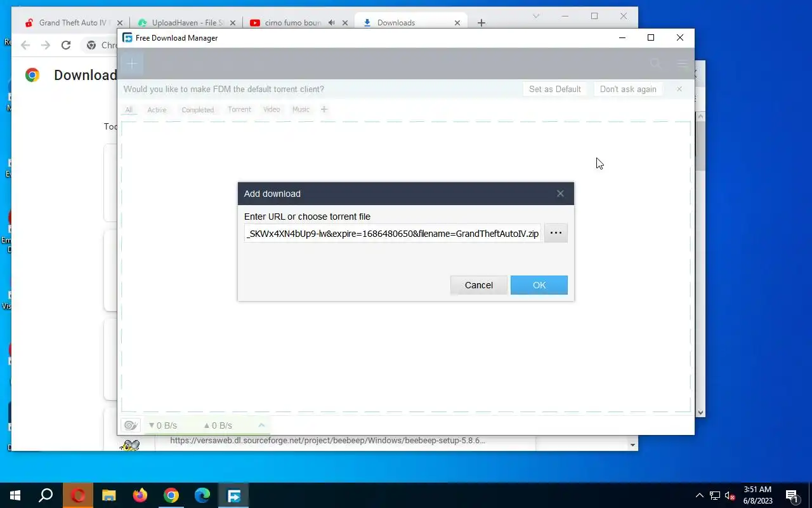812x508 pixels.
Task: Select the All filter tab in FDM
Action: pyautogui.click(x=129, y=110)
